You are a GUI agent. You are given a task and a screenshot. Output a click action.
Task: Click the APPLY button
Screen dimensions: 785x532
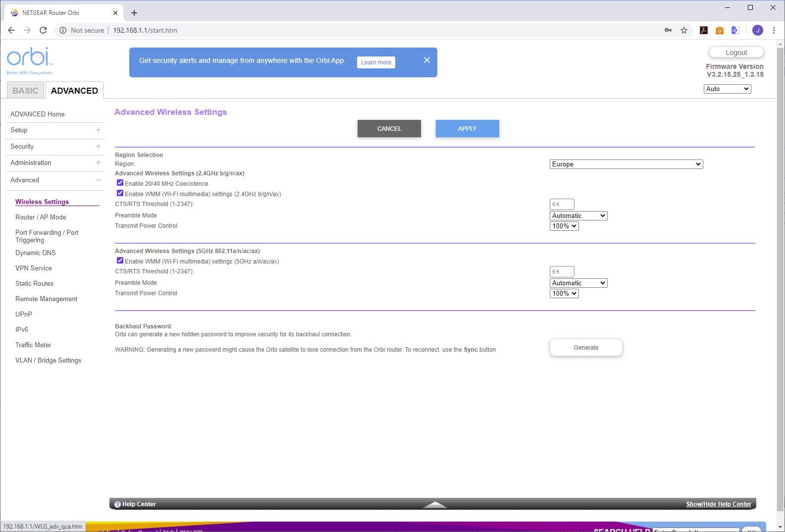(x=467, y=128)
